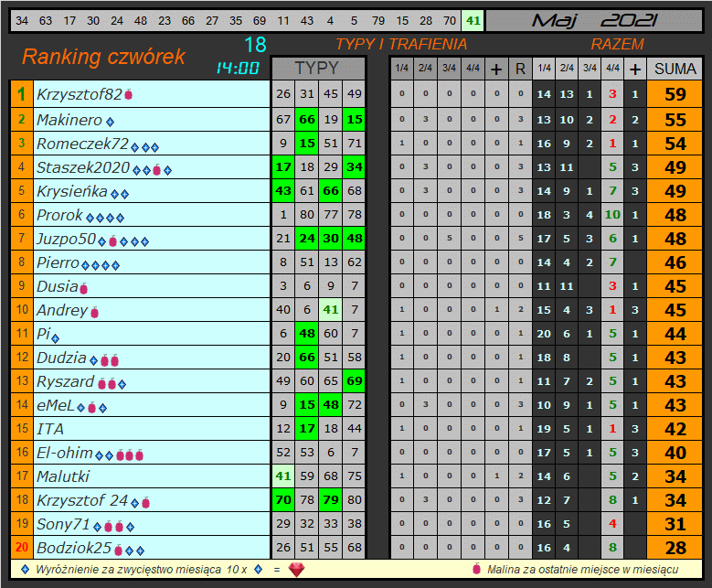Click rank number 1 beside Krzysztof82
712x588 pixels.
21,94
